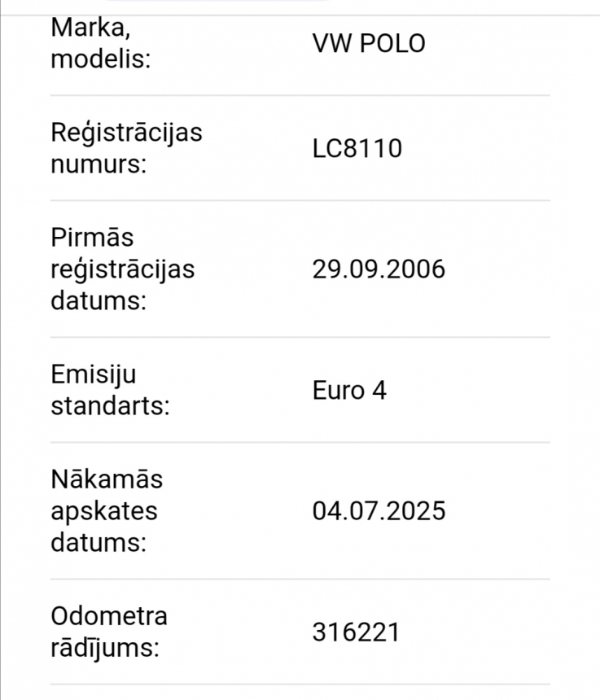This screenshot has width=600, height=700.
Task: Click the word Nākamās
Action: click(x=107, y=479)
